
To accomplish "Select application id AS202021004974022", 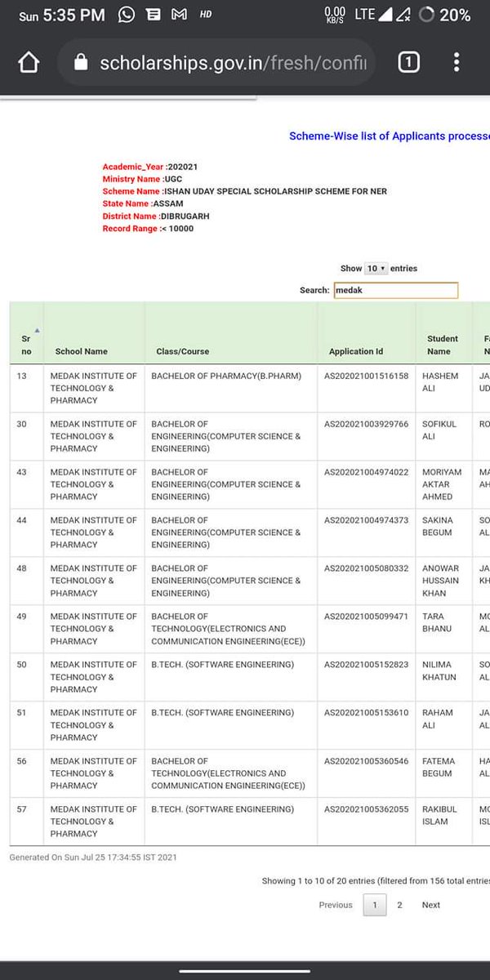I will (367, 472).
